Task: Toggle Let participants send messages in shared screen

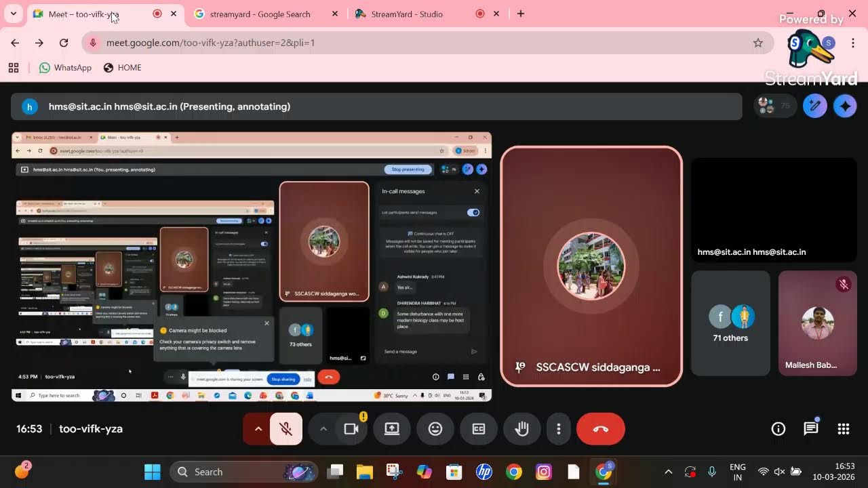Action: (473, 212)
